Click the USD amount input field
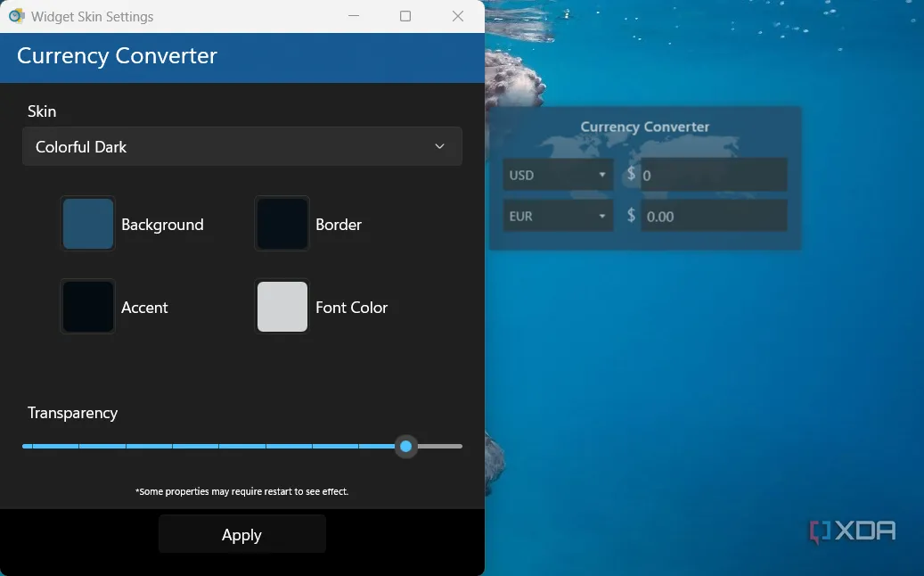The image size is (924, 576). [x=714, y=175]
